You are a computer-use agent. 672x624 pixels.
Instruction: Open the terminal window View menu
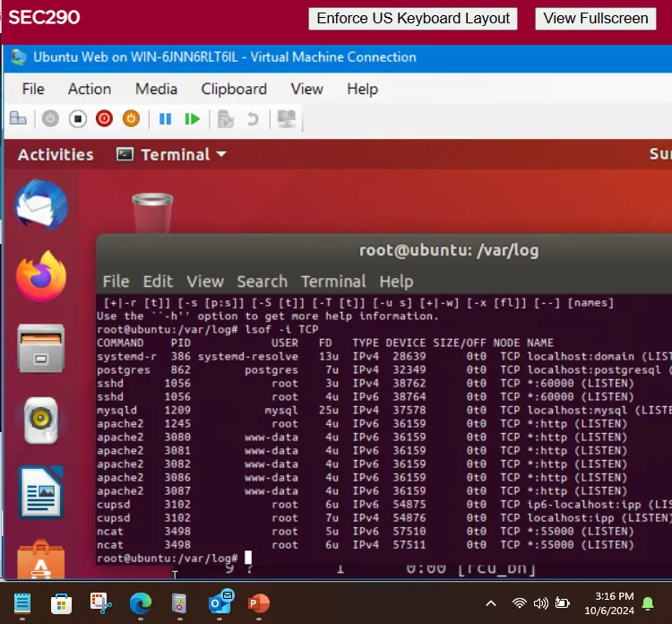click(x=205, y=282)
